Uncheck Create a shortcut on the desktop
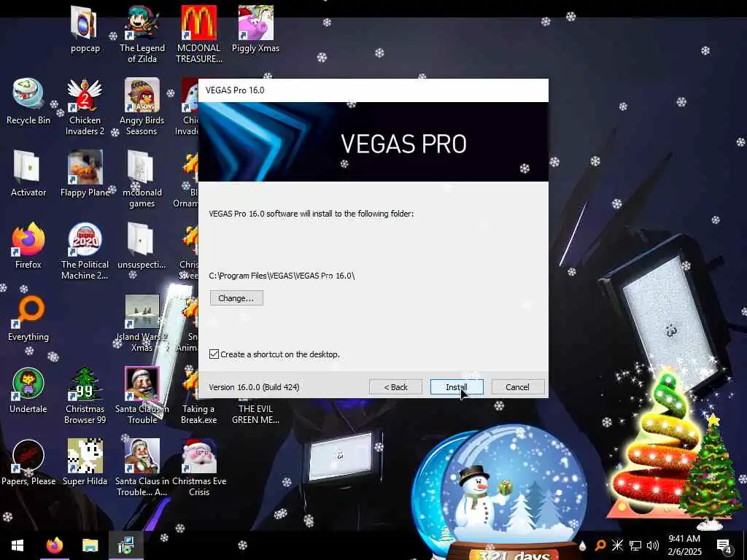 pos(214,354)
